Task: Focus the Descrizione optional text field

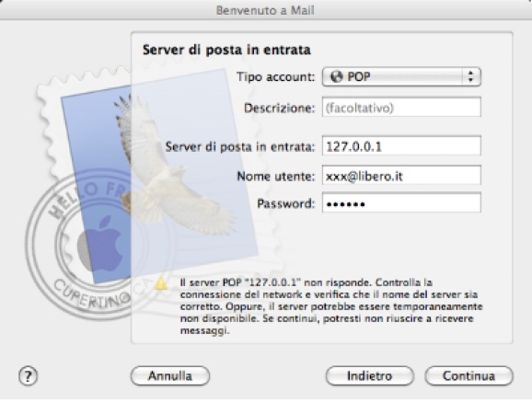Action: [401, 108]
